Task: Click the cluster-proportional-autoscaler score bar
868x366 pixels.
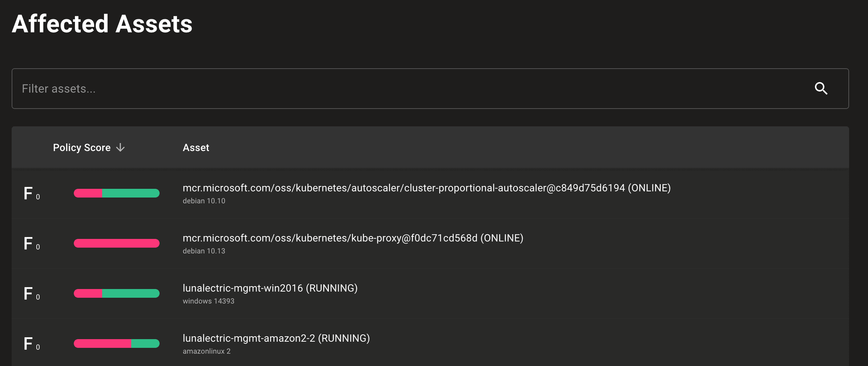Action: [117, 193]
